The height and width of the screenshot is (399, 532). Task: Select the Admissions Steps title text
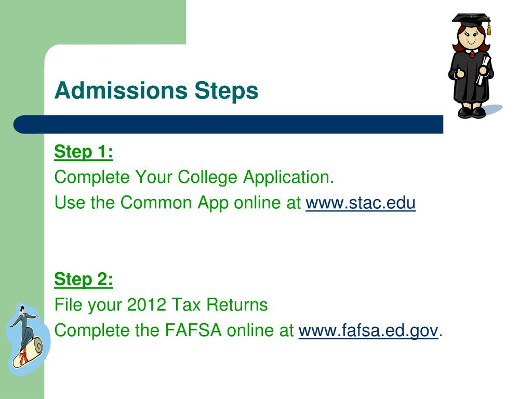point(156,90)
